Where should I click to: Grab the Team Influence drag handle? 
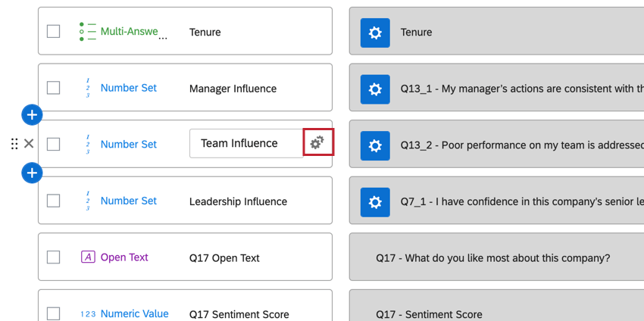point(14,144)
